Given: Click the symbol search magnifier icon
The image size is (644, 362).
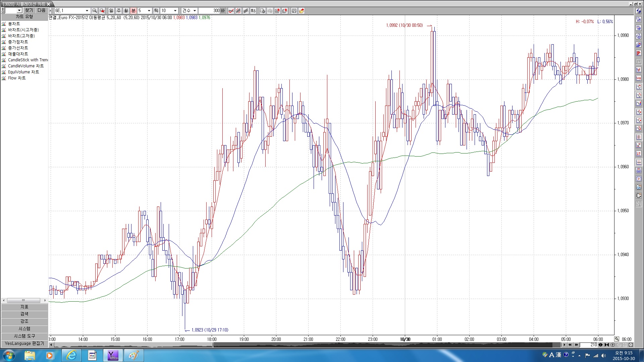Looking at the screenshot, I should (x=95, y=11).
